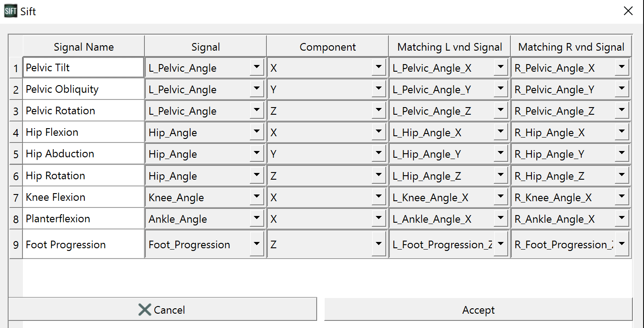The image size is (644, 328).
Task: Open the Ankle_Angle signal dropdown
Action: coord(257,219)
